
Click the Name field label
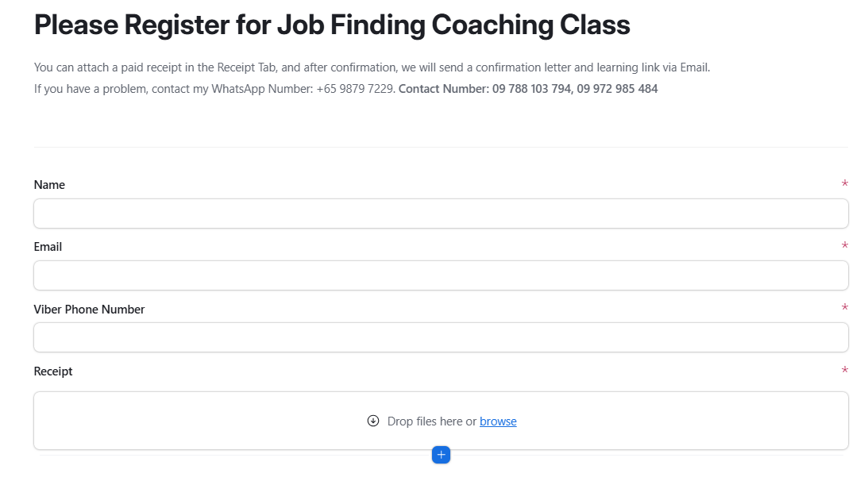pos(49,185)
